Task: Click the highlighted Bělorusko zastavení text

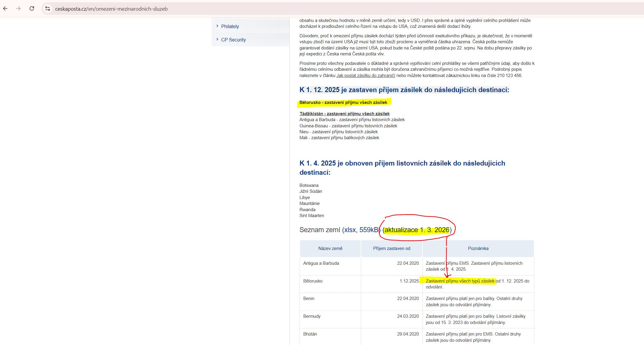Action: [343, 102]
